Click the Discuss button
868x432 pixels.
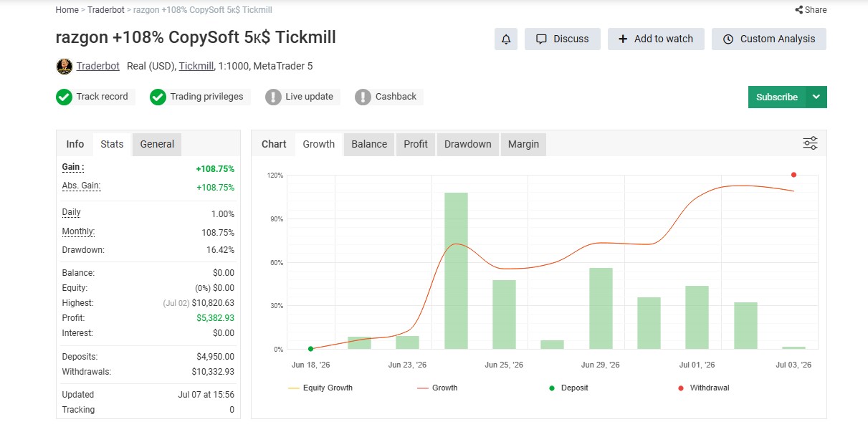pyautogui.click(x=563, y=39)
